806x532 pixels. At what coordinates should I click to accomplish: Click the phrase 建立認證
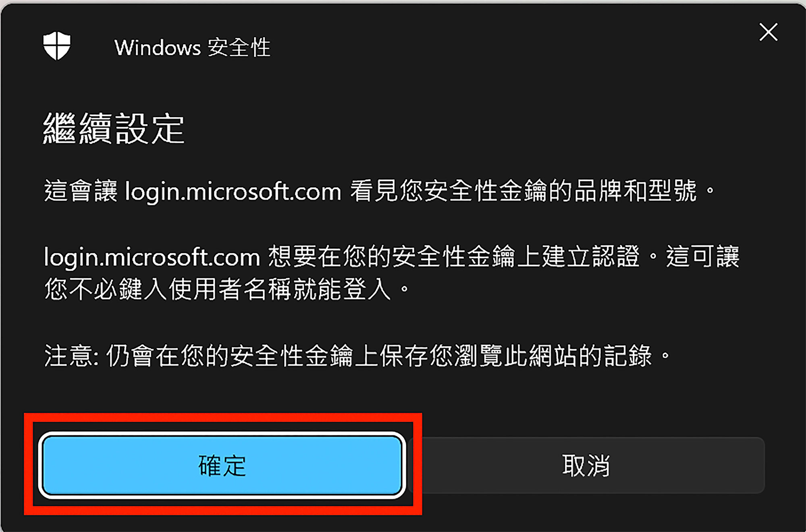pos(590,257)
